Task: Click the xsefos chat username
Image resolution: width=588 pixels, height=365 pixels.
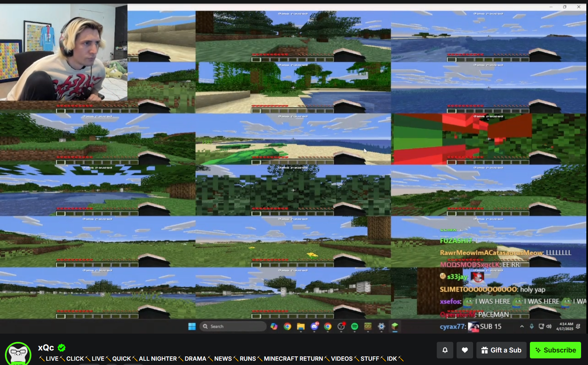Action: point(451,301)
